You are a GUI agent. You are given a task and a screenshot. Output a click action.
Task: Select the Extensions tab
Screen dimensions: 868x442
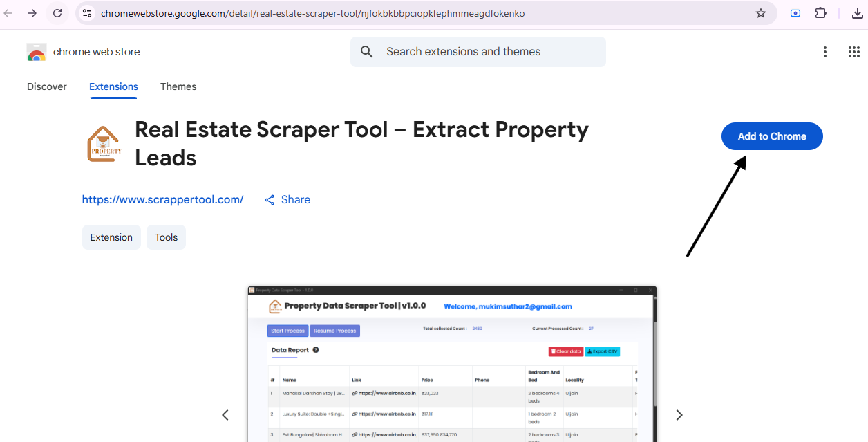(113, 86)
